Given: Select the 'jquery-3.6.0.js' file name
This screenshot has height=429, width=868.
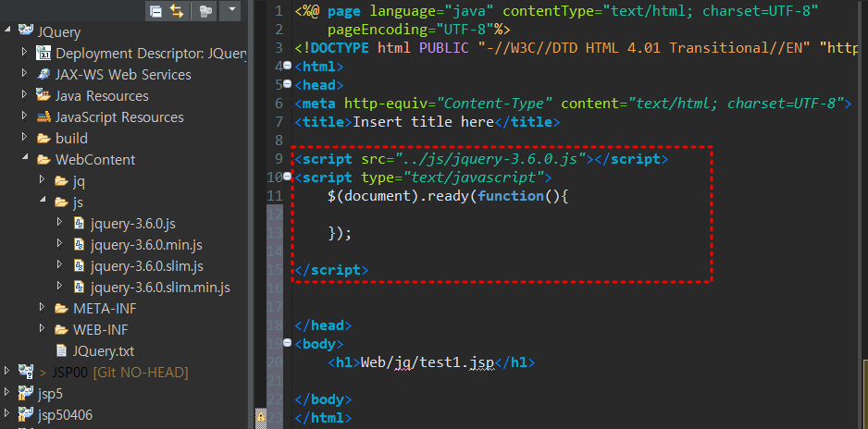Looking at the screenshot, I should [133, 224].
